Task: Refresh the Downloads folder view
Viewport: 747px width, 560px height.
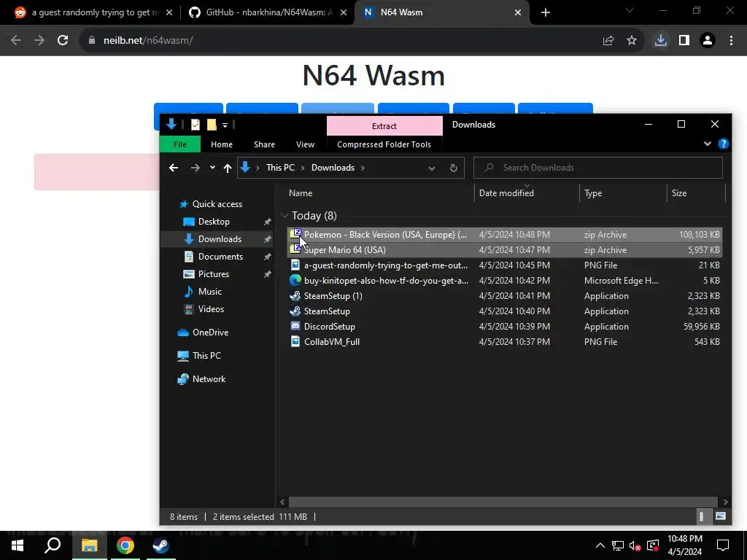Action: [x=454, y=168]
